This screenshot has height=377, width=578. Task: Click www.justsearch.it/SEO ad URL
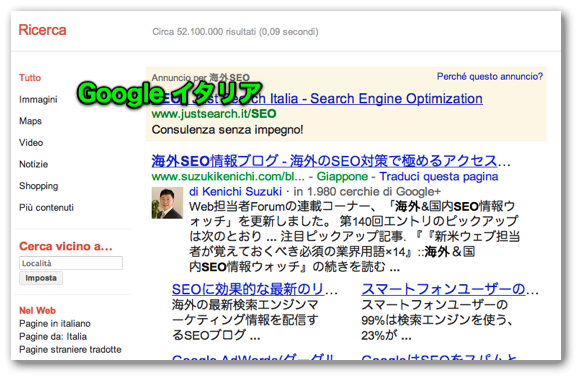point(214,114)
